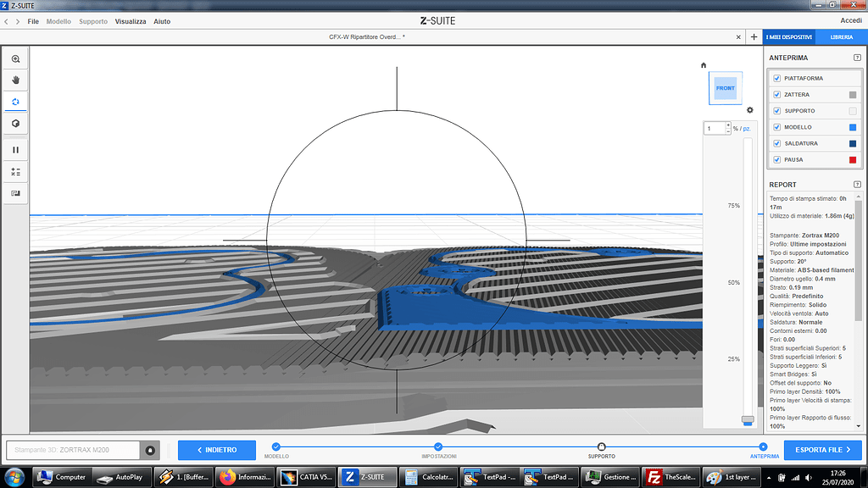Activate the rotate view tool

(x=15, y=102)
